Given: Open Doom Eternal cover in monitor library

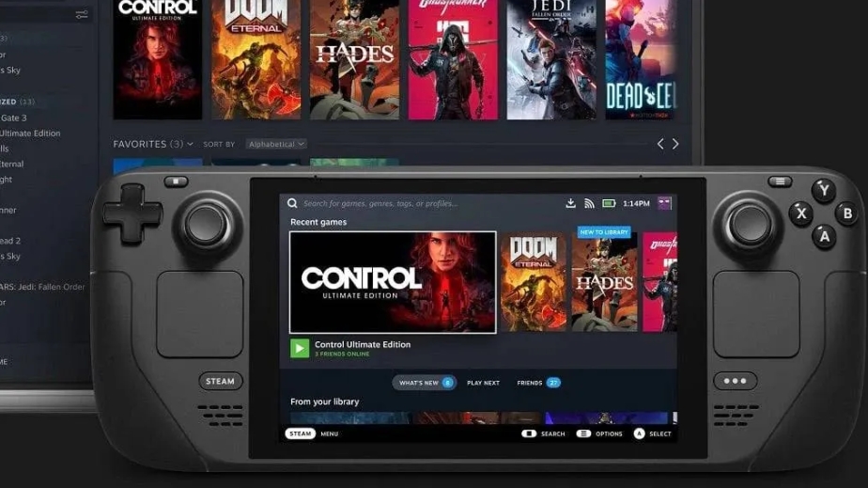Looking at the screenshot, I should 256,59.
